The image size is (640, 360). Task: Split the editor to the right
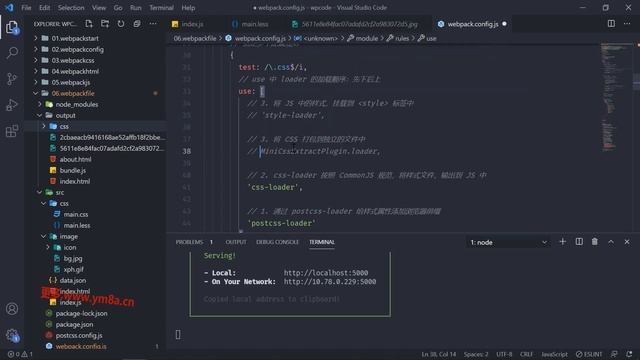coord(611,24)
